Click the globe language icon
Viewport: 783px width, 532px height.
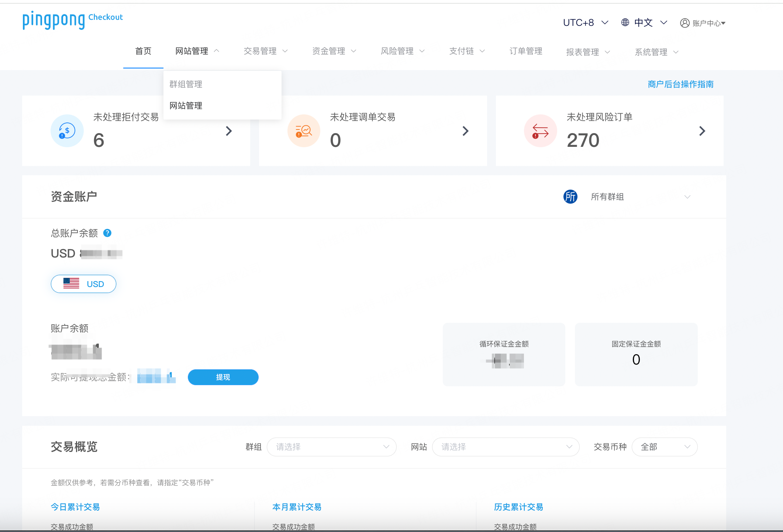coord(625,23)
